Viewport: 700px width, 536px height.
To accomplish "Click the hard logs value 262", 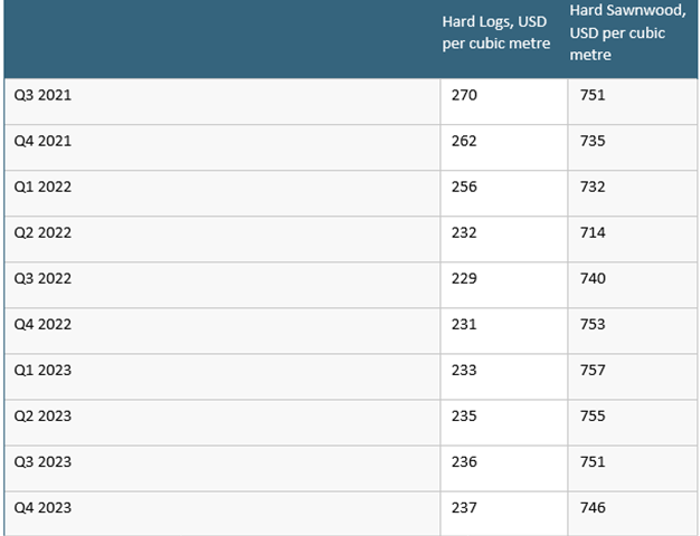I will tap(464, 141).
